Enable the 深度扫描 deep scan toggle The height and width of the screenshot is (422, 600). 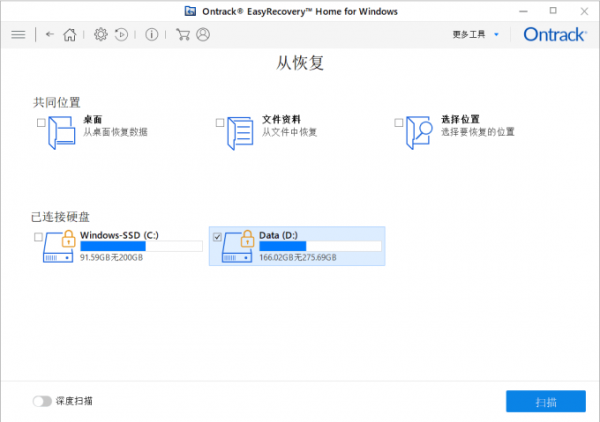point(42,401)
